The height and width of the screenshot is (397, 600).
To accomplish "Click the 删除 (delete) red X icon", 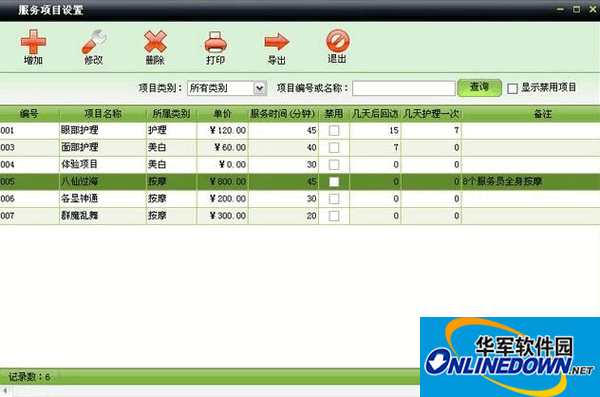I will (x=155, y=41).
